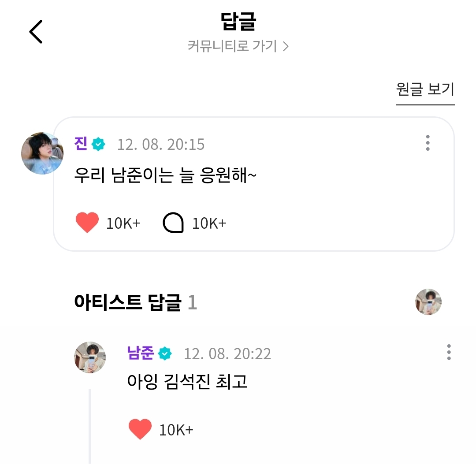Viewport: 476px width, 476px height.
Task: Expand the chevron next to 커뮤니티로 가기
Action: (285, 46)
